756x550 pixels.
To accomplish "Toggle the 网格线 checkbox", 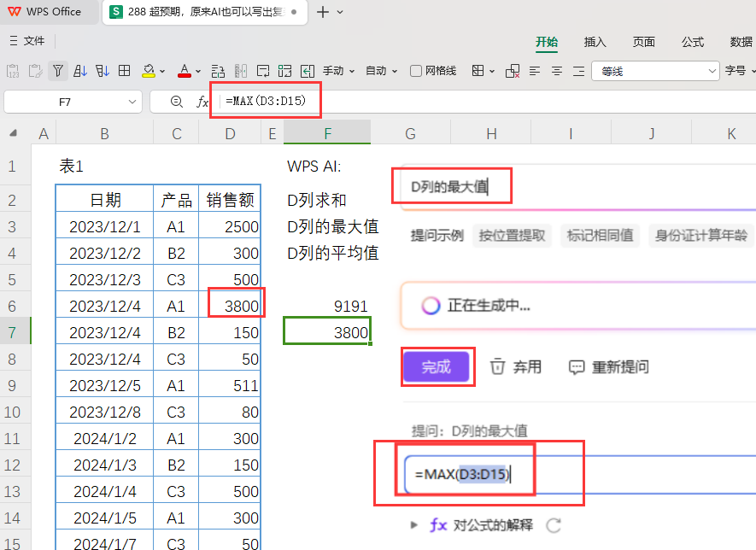I will click(x=416, y=72).
